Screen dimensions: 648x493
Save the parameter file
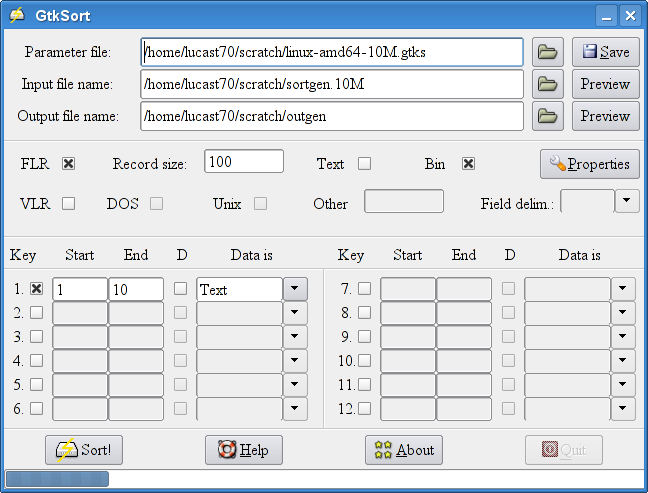tap(605, 52)
